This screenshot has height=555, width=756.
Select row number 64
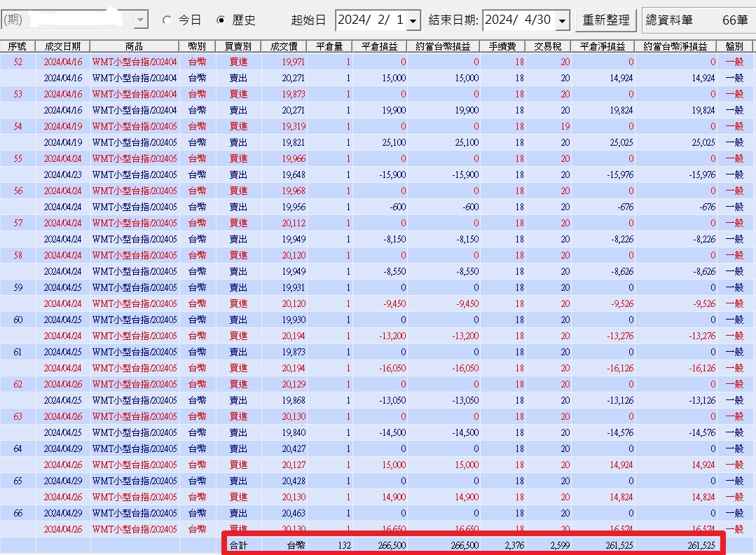[18, 449]
